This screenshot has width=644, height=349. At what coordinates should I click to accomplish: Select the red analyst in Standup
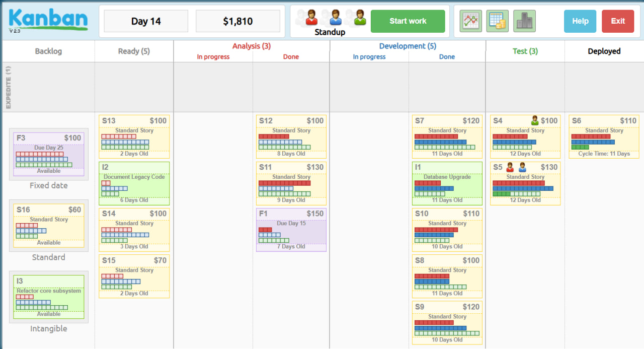coord(311,17)
